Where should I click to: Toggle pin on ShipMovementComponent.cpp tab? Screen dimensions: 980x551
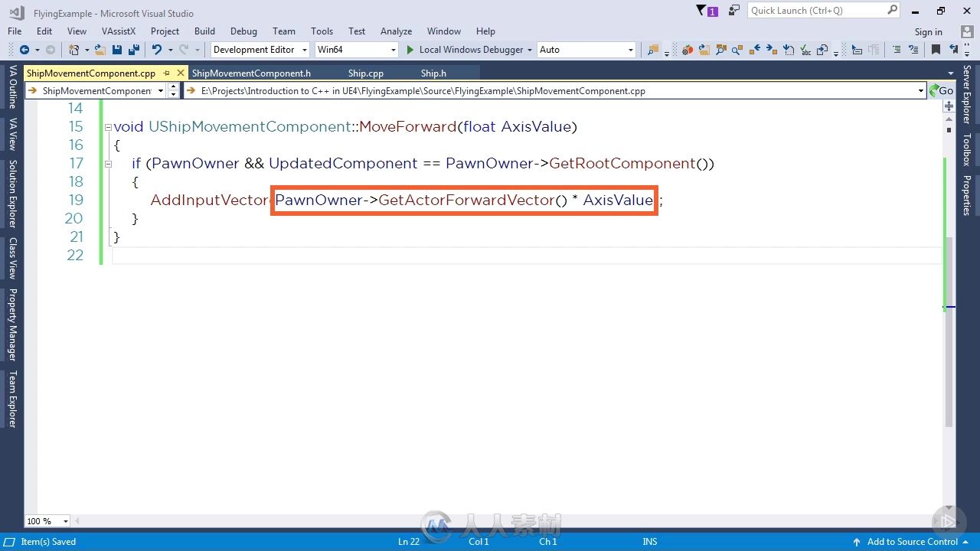pos(167,73)
